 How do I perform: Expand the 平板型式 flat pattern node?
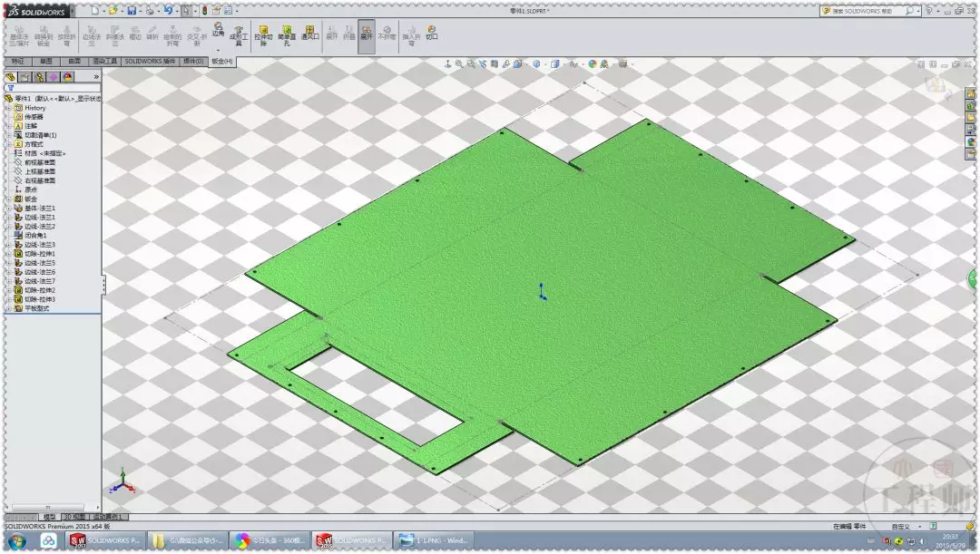pyautogui.click(x=9, y=308)
